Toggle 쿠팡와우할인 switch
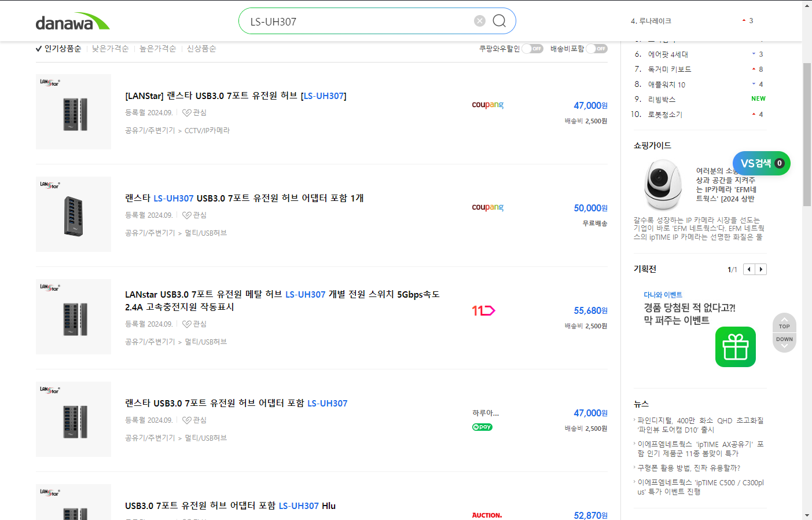The width and height of the screenshot is (812, 520). tap(532, 49)
